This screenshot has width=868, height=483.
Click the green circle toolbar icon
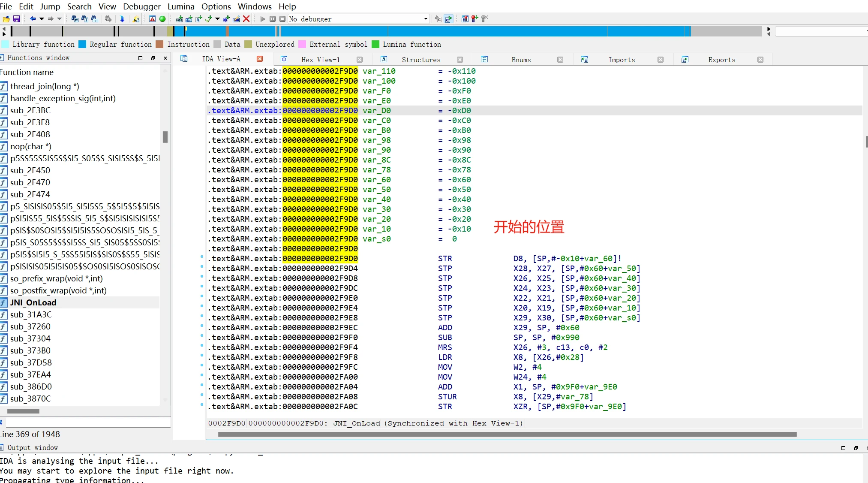[162, 19]
